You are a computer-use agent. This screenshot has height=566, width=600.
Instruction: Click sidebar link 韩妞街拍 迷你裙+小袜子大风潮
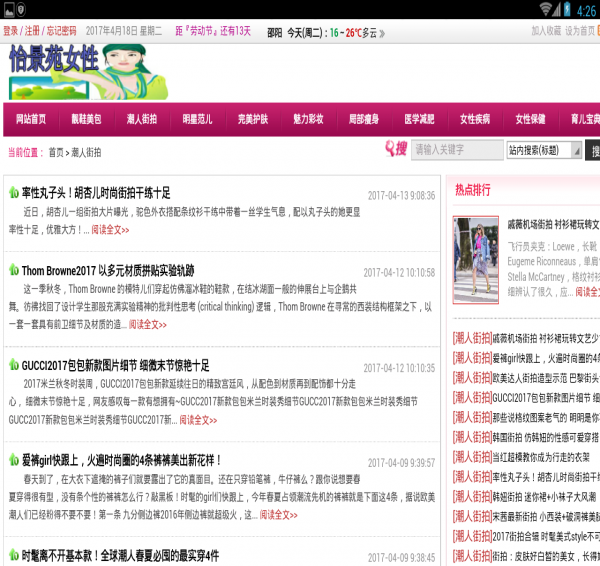(544, 497)
